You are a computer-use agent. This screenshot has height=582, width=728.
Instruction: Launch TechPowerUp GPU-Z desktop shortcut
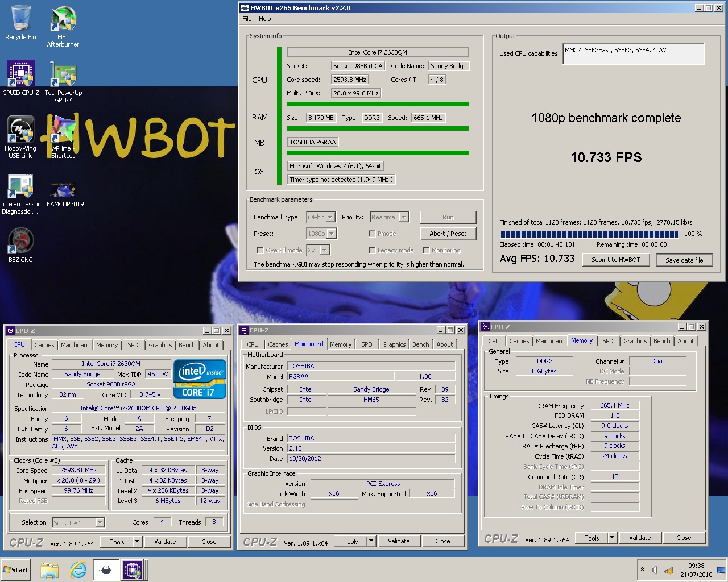point(63,82)
